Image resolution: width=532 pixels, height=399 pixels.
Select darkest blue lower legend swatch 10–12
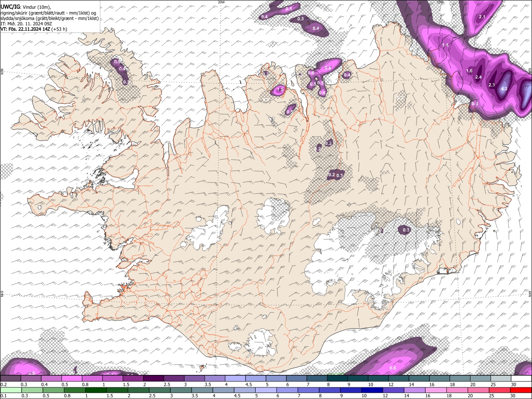coord(372,390)
